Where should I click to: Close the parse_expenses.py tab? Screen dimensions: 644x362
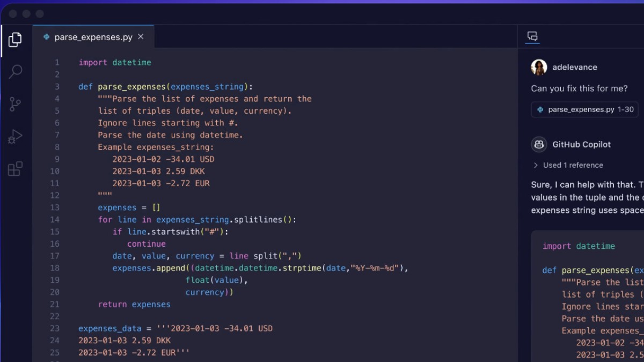point(140,36)
